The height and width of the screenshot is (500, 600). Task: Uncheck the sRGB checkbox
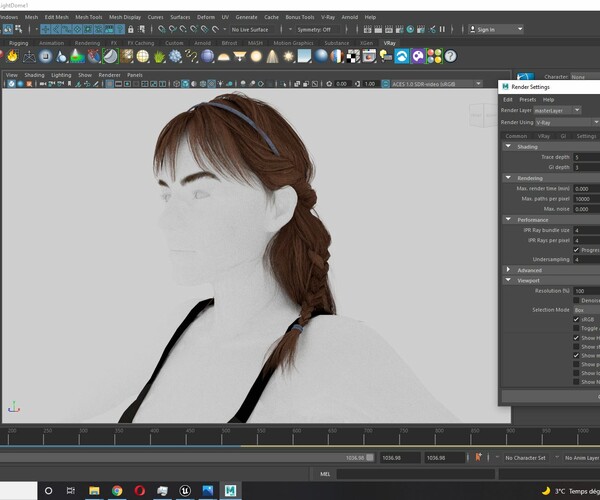coord(576,319)
